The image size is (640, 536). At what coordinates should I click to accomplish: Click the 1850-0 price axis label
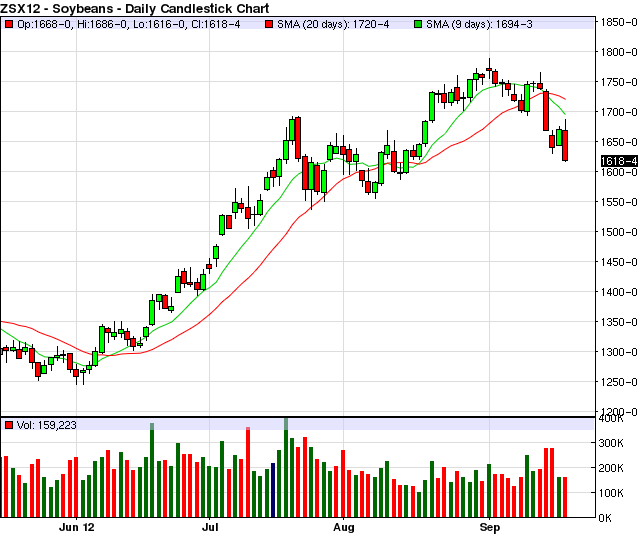point(619,22)
